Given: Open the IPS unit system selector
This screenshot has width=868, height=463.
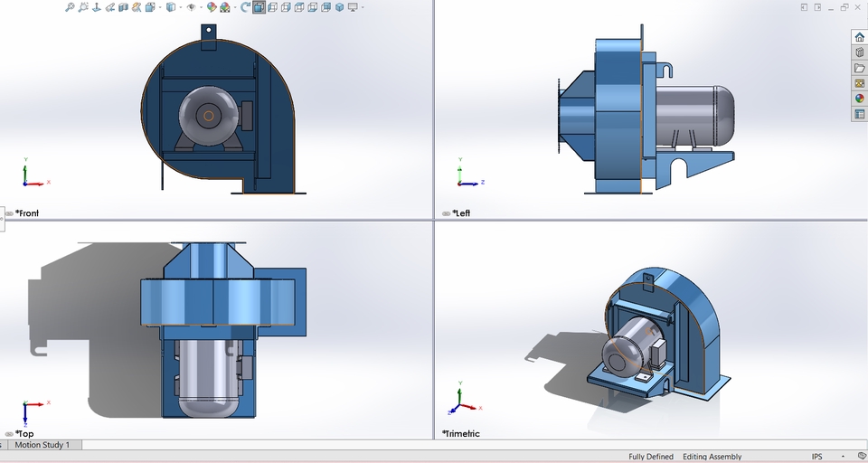Looking at the screenshot, I should click(817, 457).
